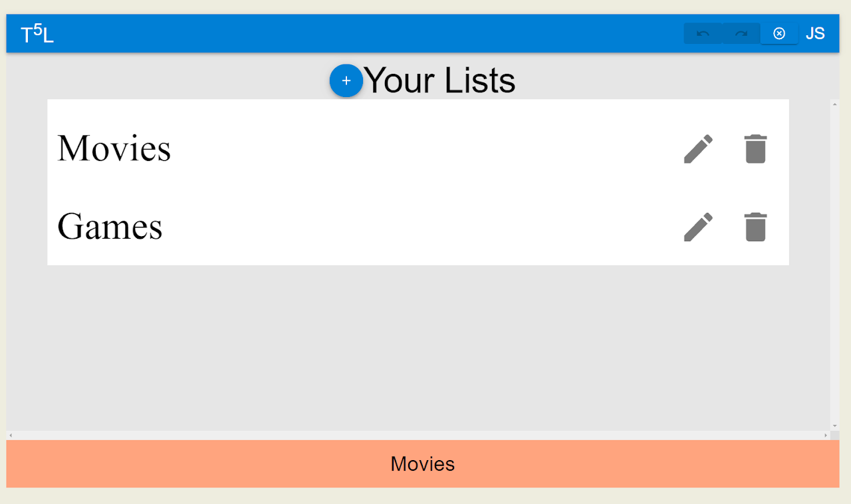Click the Movies status bar at bottom

[423, 464]
